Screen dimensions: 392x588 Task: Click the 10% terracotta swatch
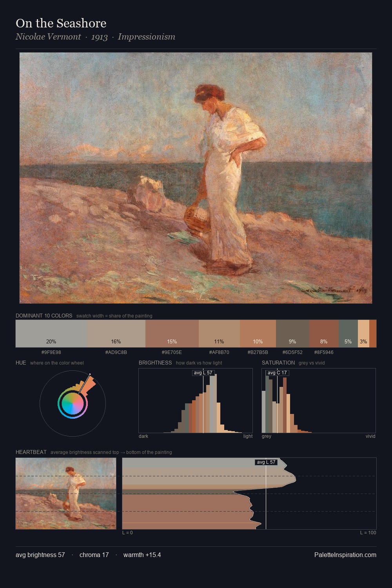(258, 334)
